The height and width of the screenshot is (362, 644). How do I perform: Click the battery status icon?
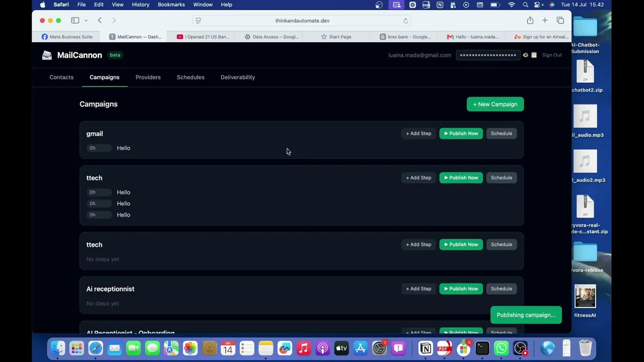495,5
